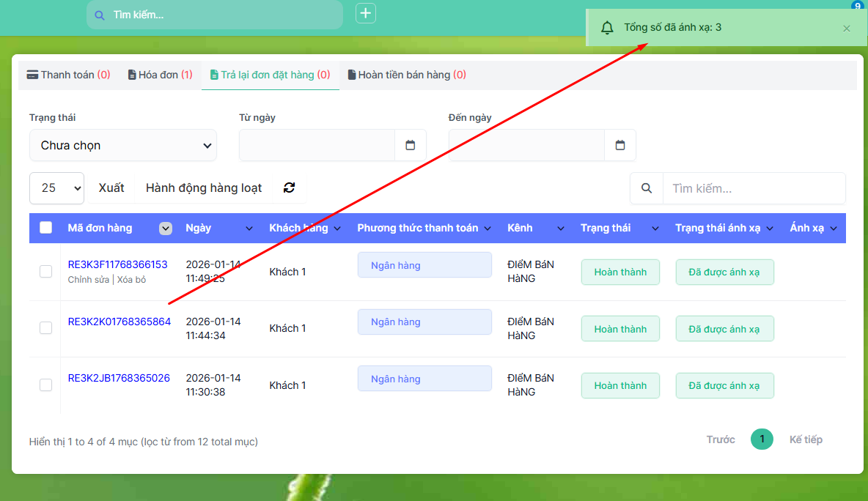Expand the Mã đơn hàng column dropdown arrow
The image size is (868, 501).
click(166, 229)
